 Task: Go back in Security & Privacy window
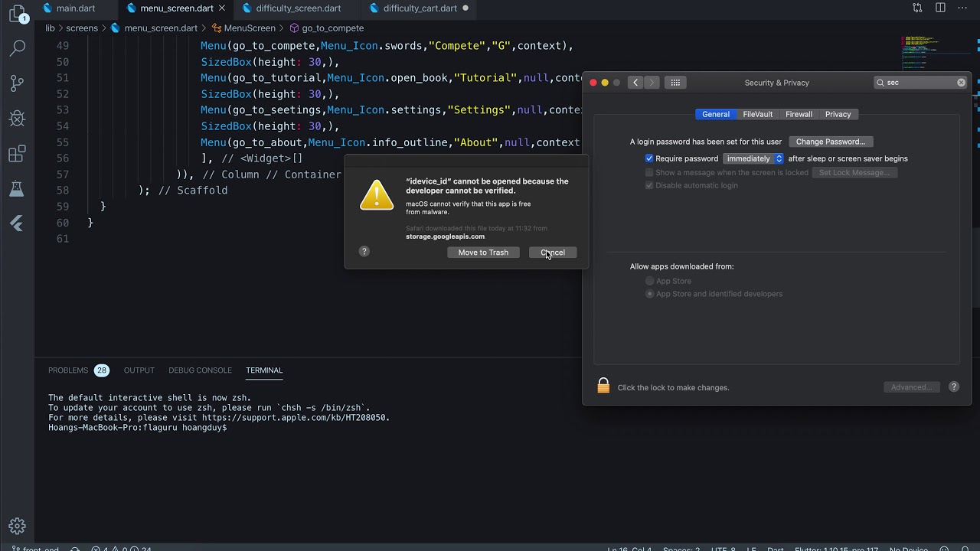pyautogui.click(x=635, y=83)
